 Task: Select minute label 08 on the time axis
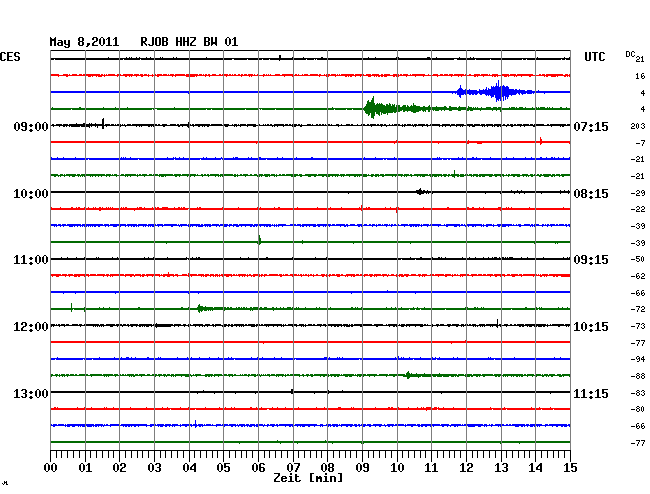pyautogui.click(x=327, y=468)
